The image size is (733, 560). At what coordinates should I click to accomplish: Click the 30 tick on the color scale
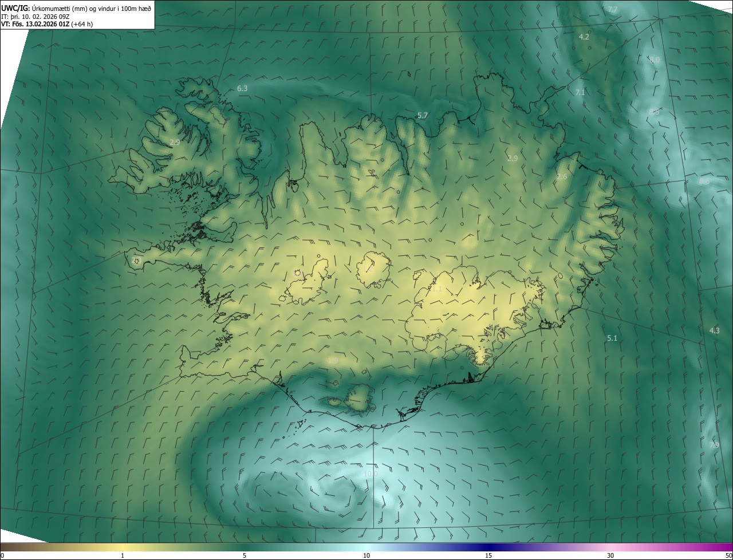610,555
